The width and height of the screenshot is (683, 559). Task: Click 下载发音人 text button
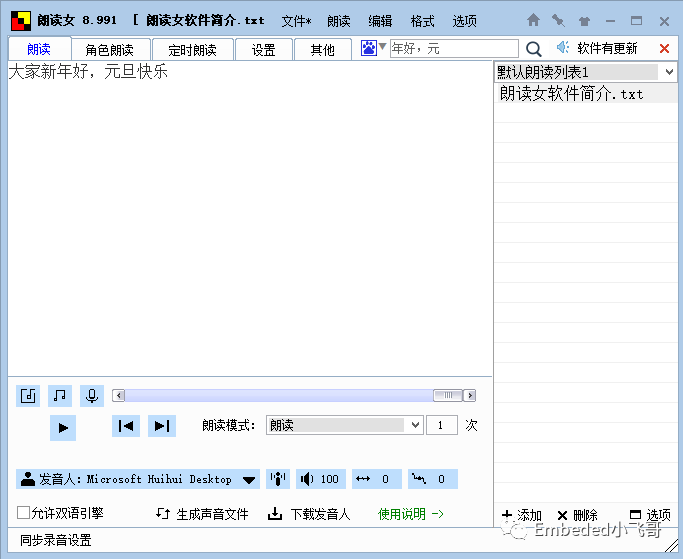pos(320,514)
